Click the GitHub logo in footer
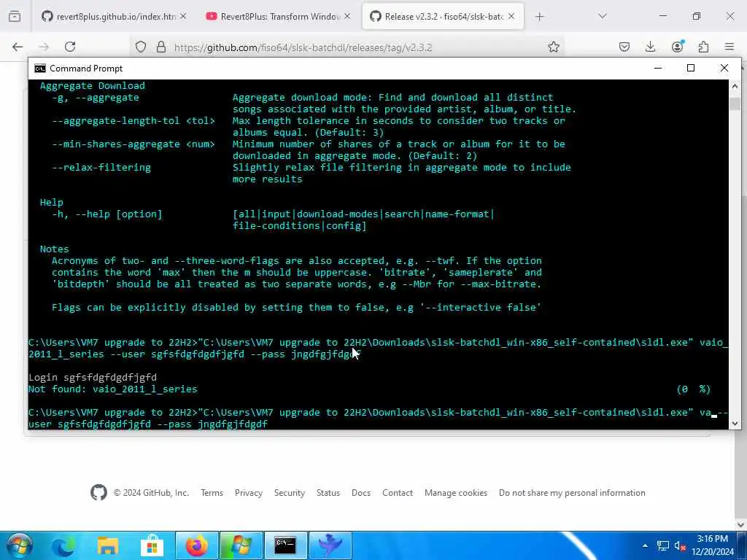 (x=98, y=492)
